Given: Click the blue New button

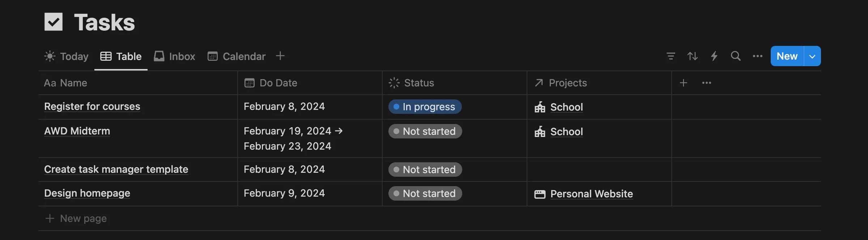Looking at the screenshot, I should point(787,56).
